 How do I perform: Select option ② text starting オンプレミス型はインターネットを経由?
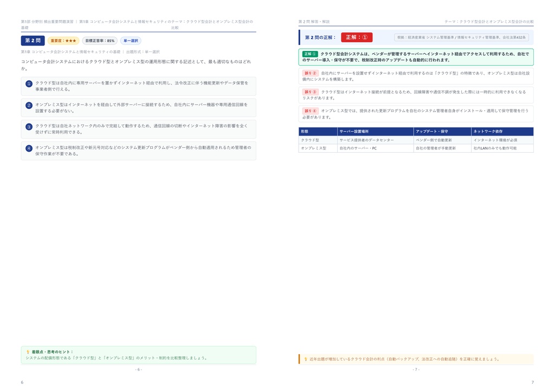[141, 107]
